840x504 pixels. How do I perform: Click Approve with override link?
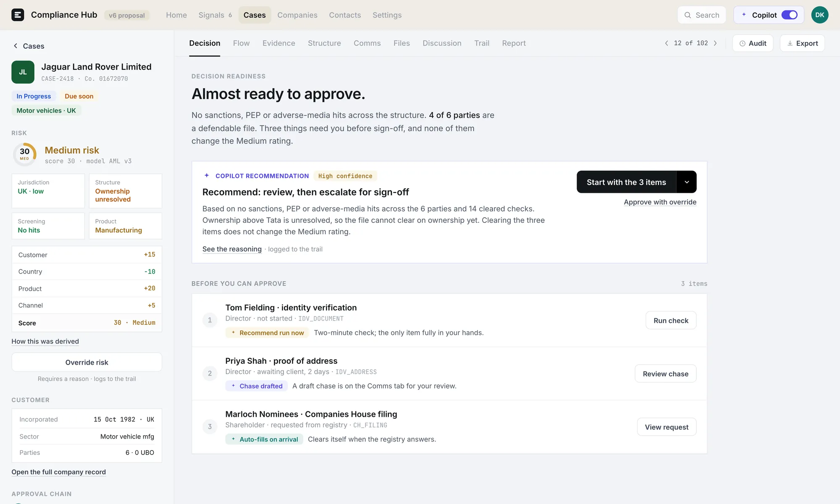[x=660, y=202]
